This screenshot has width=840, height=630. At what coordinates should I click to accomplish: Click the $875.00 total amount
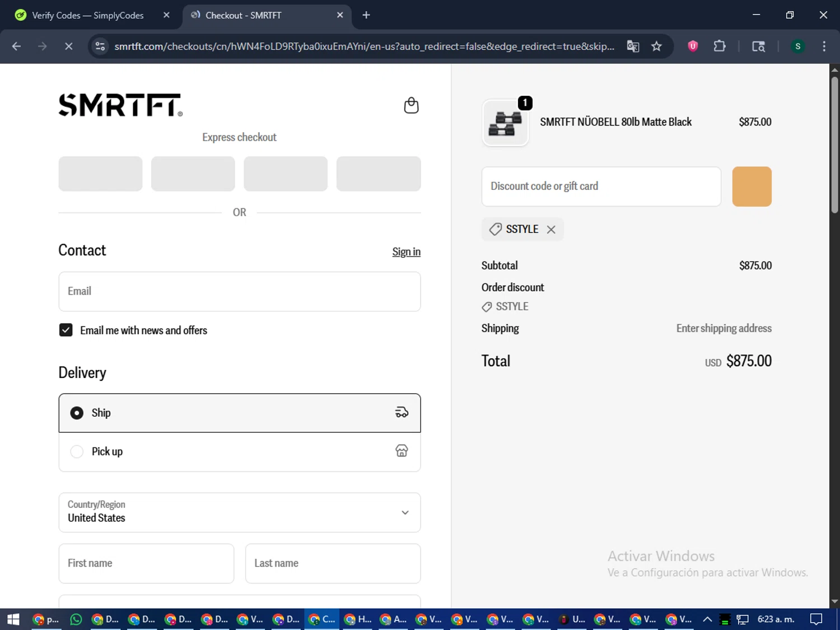tap(749, 361)
